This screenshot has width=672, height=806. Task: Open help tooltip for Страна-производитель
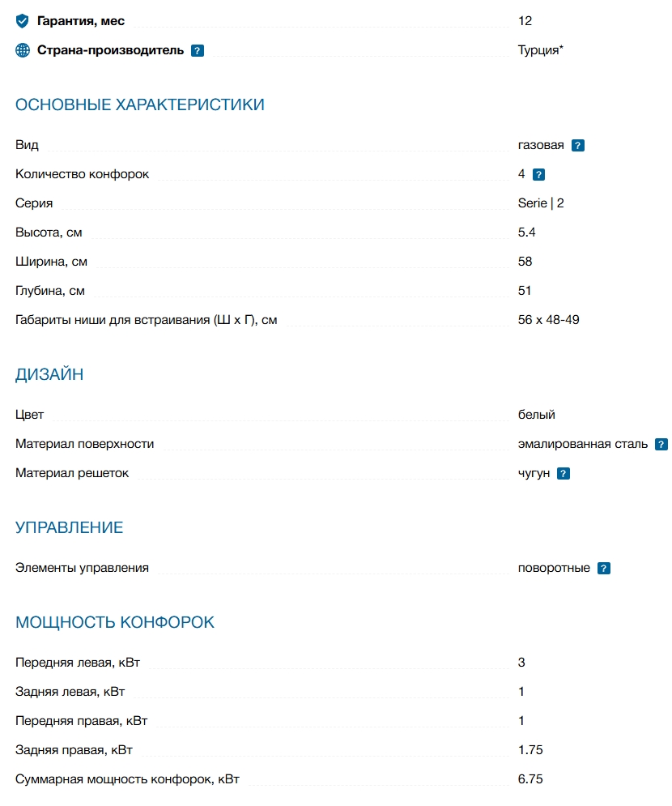click(x=198, y=50)
